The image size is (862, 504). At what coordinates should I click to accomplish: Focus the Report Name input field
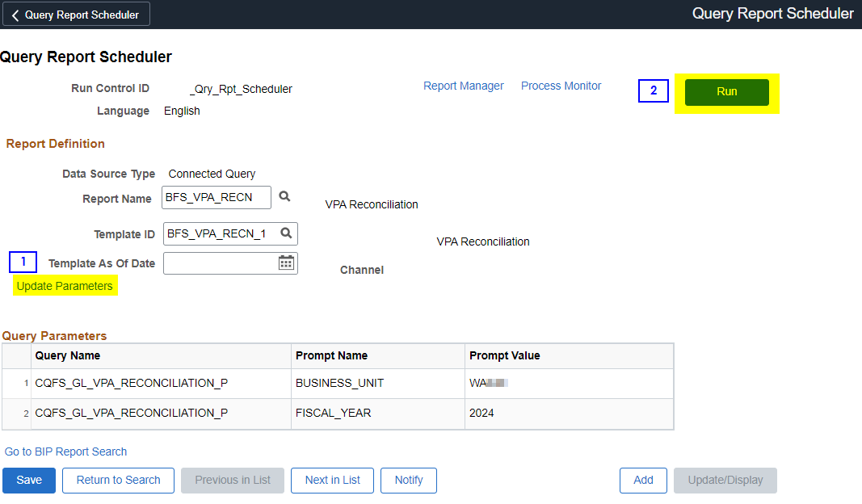[x=216, y=197]
